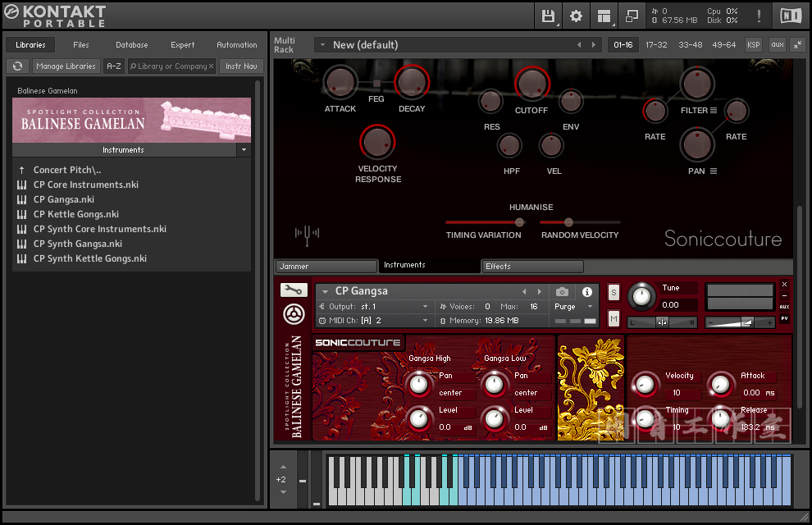The image size is (812, 525).
Task: Switch to the Expert tab
Action: tap(182, 45)
